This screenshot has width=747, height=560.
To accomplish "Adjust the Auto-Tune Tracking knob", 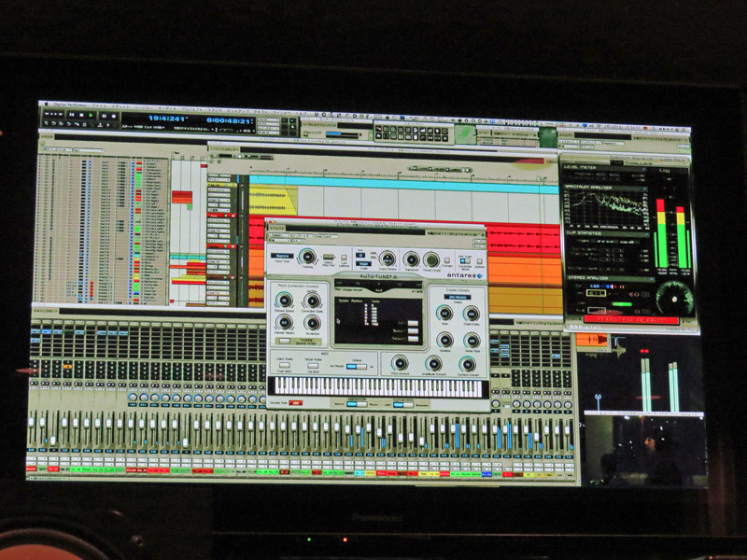I will 307,258.
